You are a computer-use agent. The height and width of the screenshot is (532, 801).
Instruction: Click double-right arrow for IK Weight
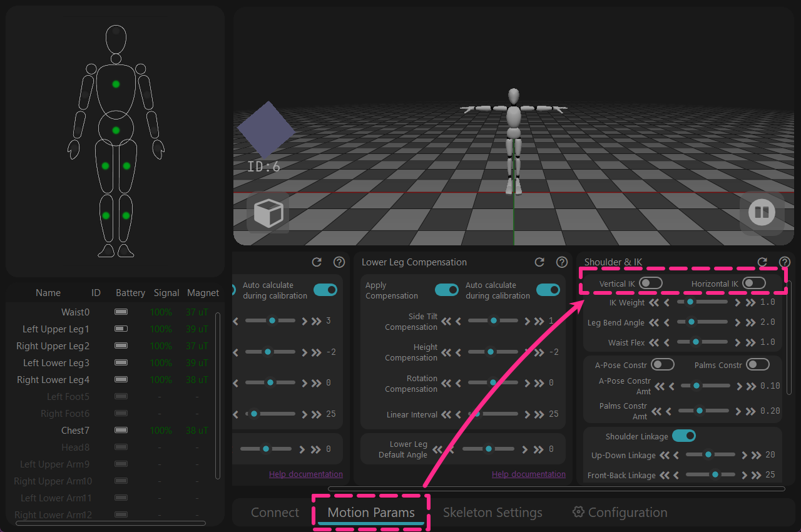pos(750,302)
